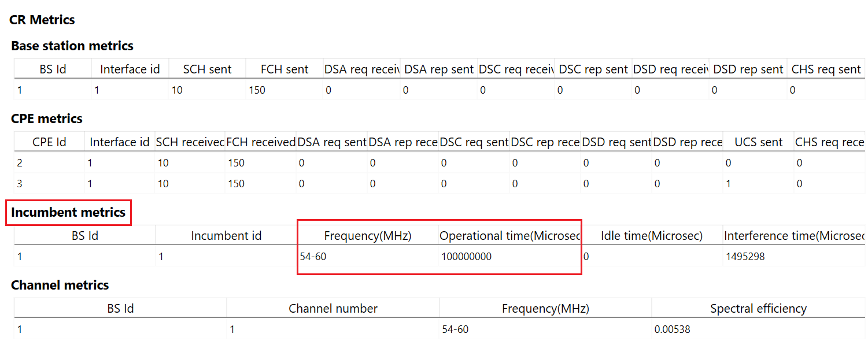
Task: Click the "Spectral efficiency" column header
Action: pos(758,309)
